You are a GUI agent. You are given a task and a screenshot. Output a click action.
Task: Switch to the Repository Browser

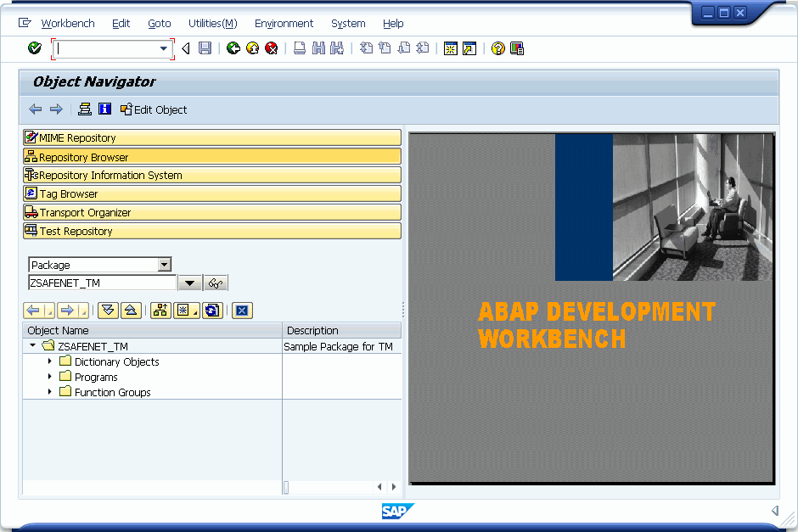click(x=212, y=157)
